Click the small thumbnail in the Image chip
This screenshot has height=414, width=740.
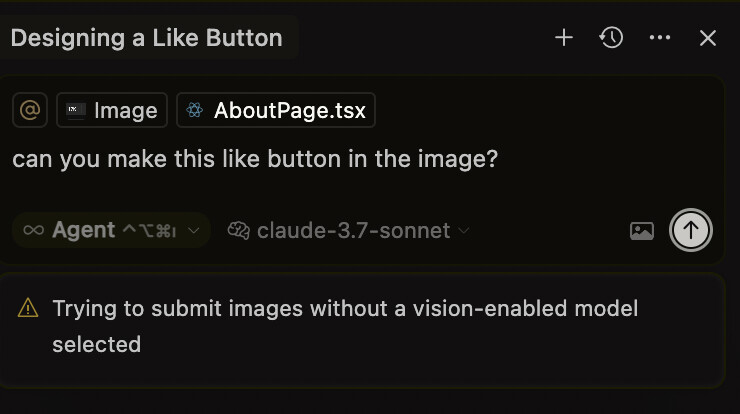(x=76, y=110)
